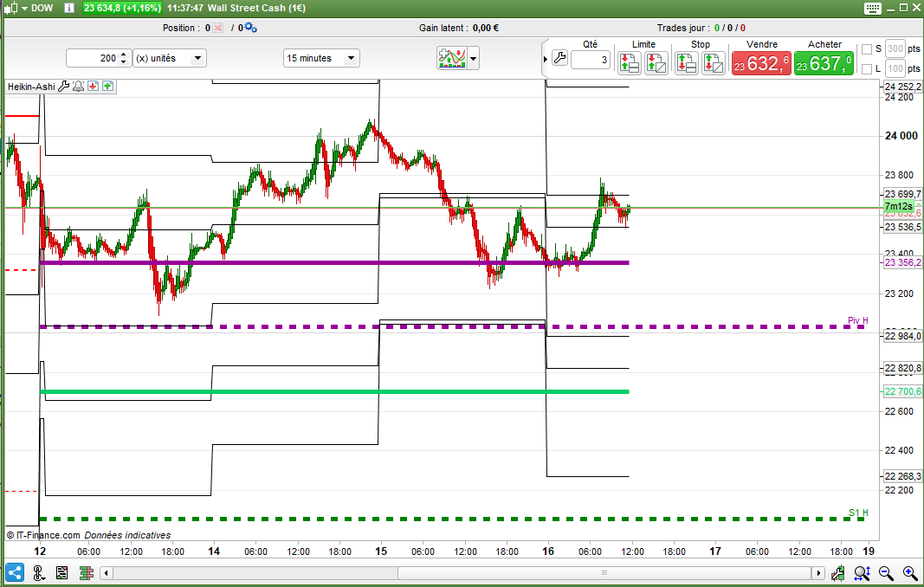Click the 7m12s countdown price tag
Image resolution: width=924 pixels, height=587 pixels.
tap(898, 206)
